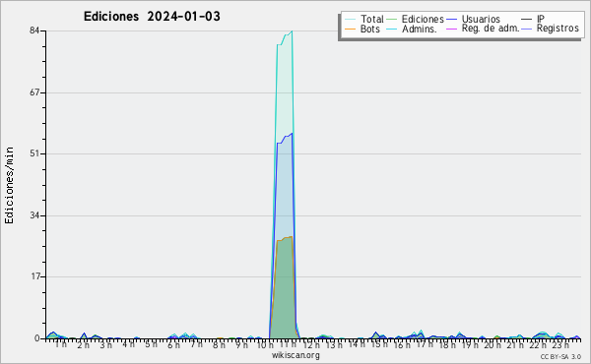Click the chart title 'Ediciones 2024-01-03'
The image size is (591, 364).
(x=152, y=17)
